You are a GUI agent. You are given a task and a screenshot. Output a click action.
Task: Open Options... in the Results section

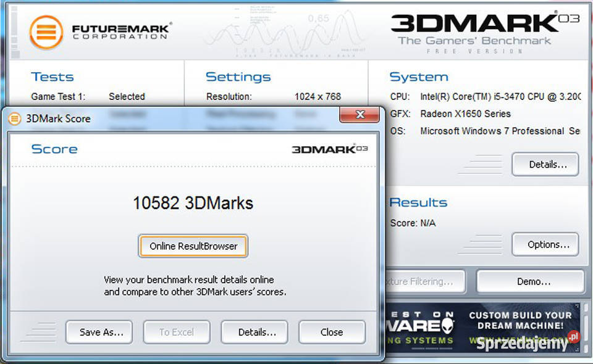(545, 244)
